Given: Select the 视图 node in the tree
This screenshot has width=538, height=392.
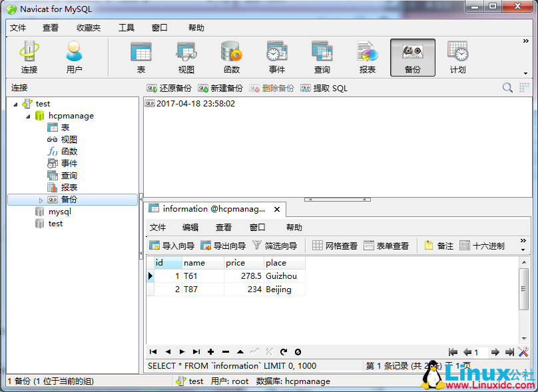Looking at the screenshot, I should point(62,140).
